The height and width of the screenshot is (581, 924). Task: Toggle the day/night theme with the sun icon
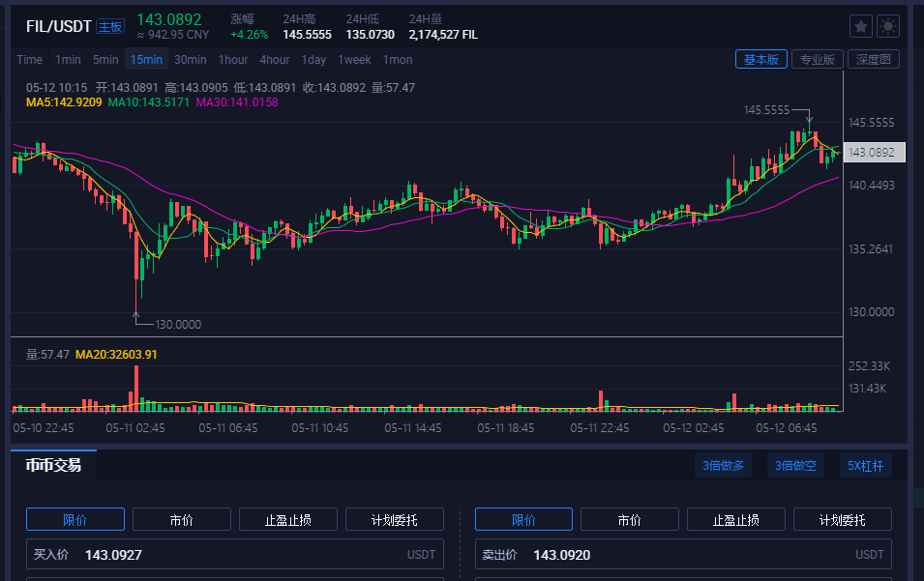[x=887, y=26]
